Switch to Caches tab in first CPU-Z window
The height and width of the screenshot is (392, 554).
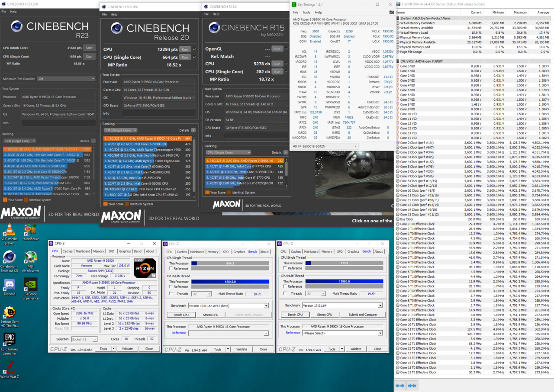pos(68,251)
